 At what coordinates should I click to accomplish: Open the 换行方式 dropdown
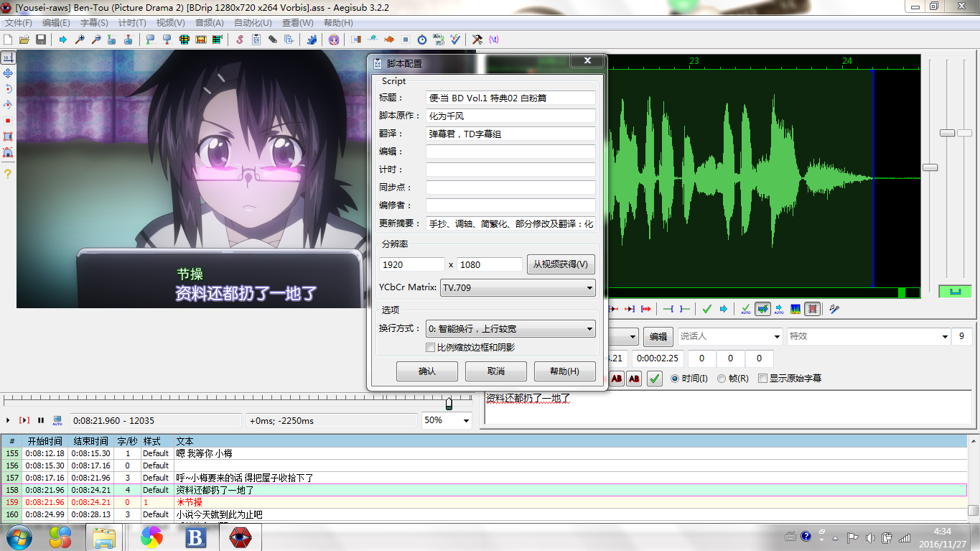click(x=510, y=329)
